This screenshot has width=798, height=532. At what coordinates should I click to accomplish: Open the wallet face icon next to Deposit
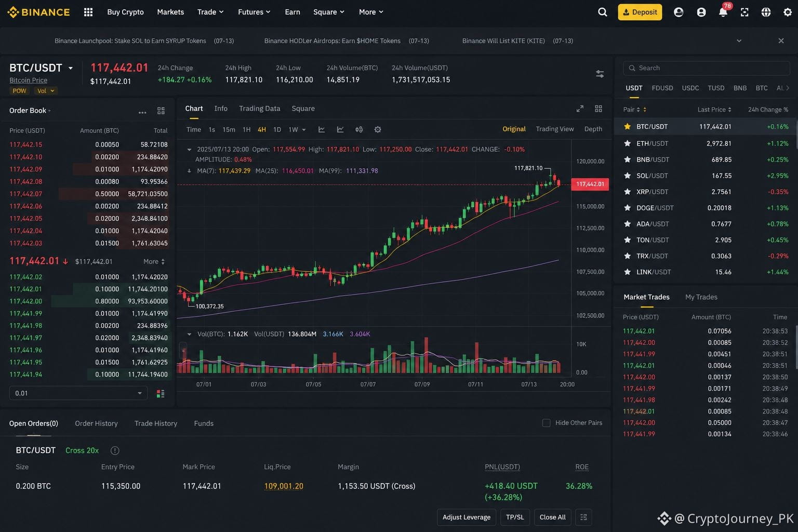pyautogui.click(x=679, y=12)
